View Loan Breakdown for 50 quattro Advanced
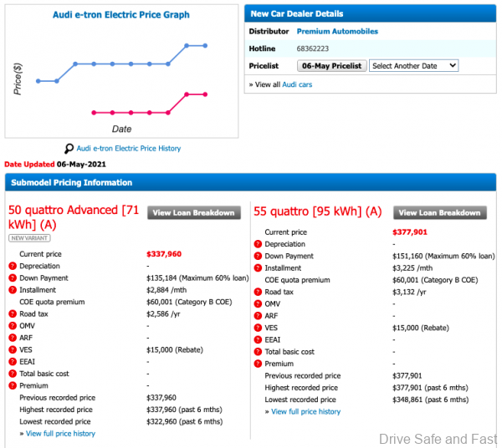The image size is (502, 448). (x=194, y=213)
